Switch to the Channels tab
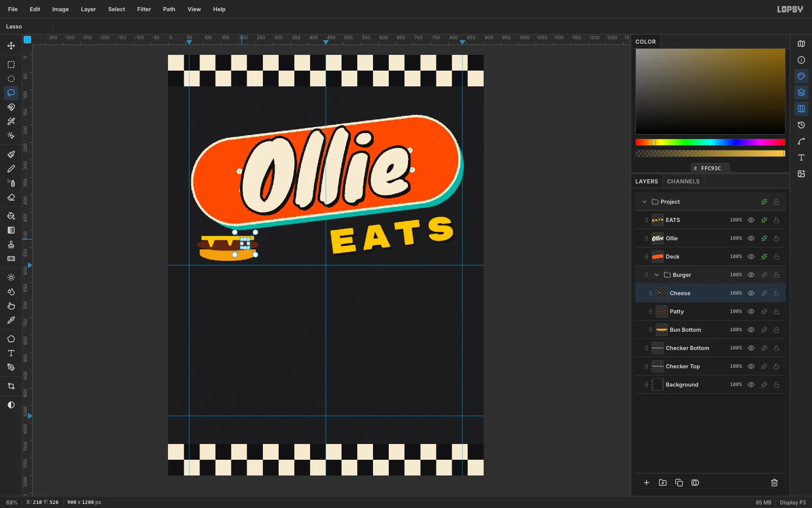812x508 pixels. point(683,181)
